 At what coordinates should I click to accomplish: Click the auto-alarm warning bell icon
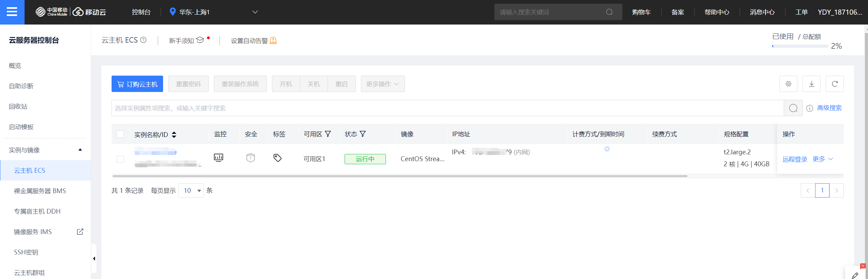pyautogui.click(x=273, y=41)
